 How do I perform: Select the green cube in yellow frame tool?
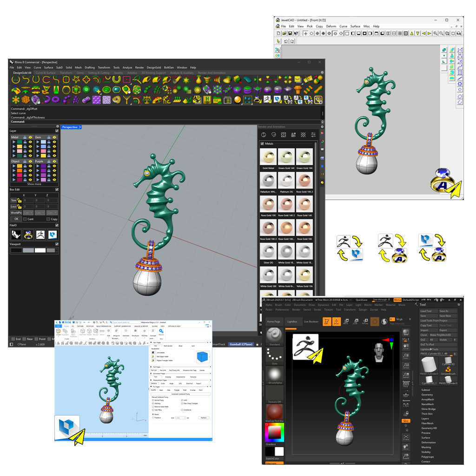[x=76, y=90]
